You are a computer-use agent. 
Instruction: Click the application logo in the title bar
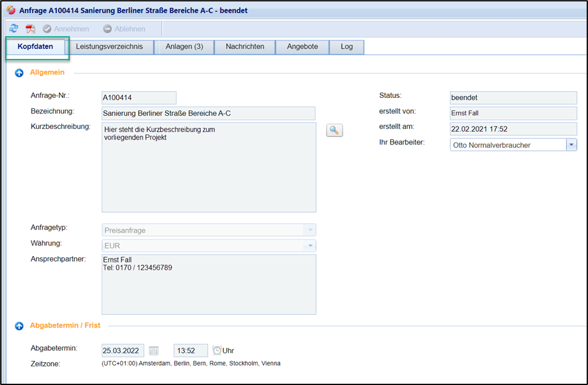click(x=11, y=10)
